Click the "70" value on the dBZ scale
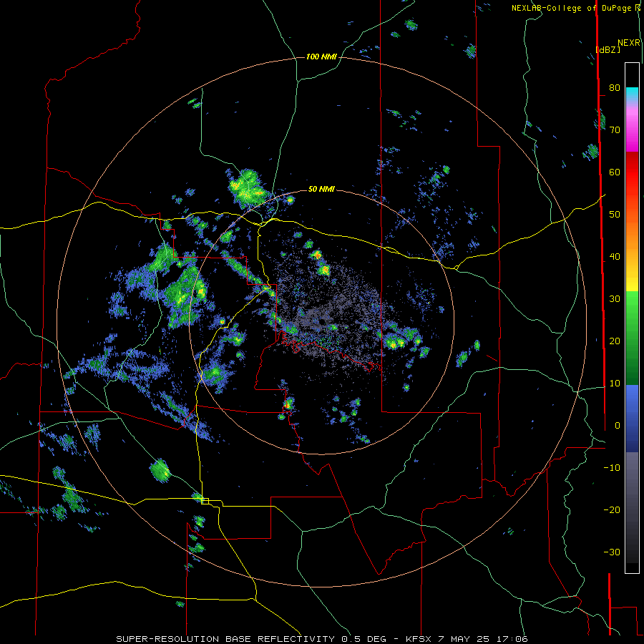Image resolution: width=644 pixels, height=644 pixels. pyautogui.click(x=615, y=130)
